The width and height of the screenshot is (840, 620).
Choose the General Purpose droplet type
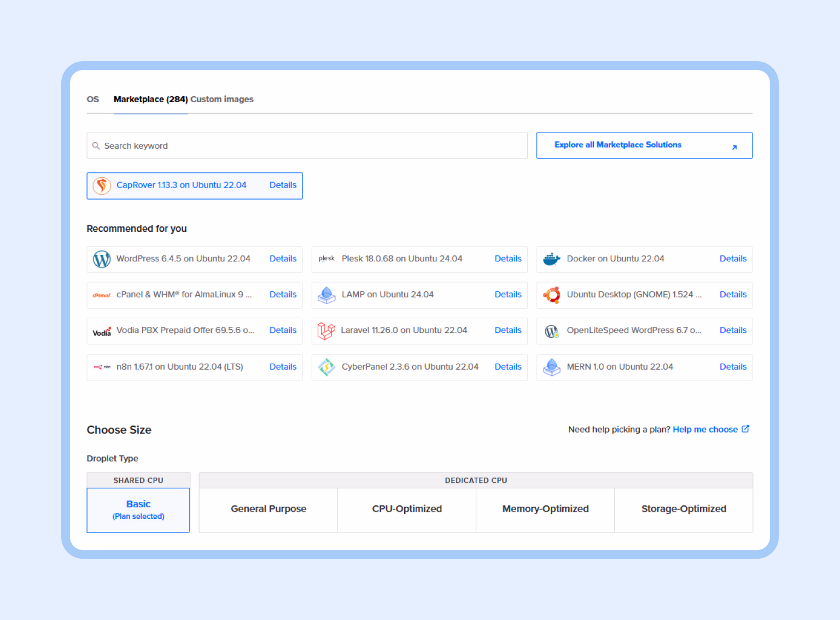coord(269,510)
